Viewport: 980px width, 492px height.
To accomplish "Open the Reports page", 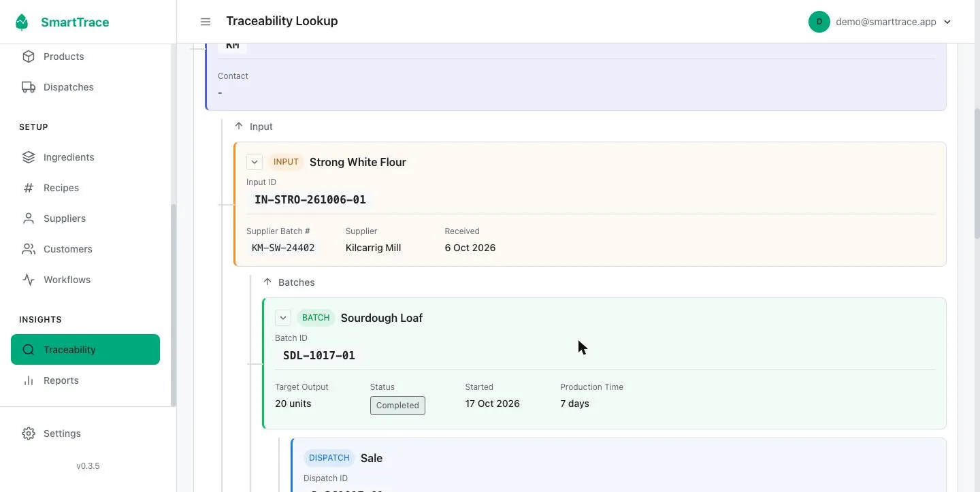I will tap(86, 380).
